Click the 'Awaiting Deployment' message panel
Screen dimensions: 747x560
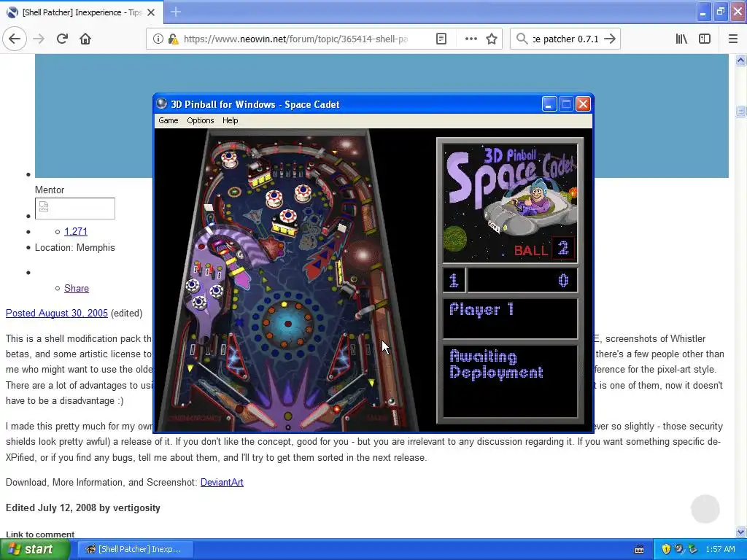[510, 381]
